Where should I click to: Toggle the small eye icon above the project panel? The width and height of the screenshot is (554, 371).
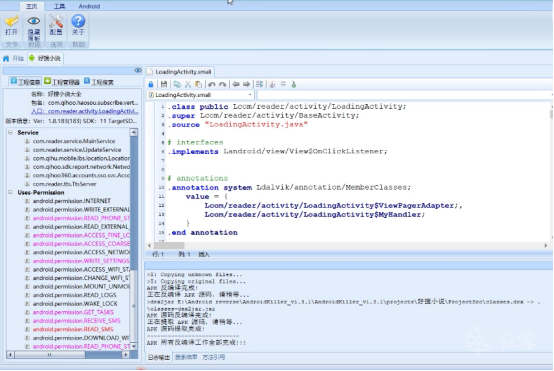(x=138, y=71)
